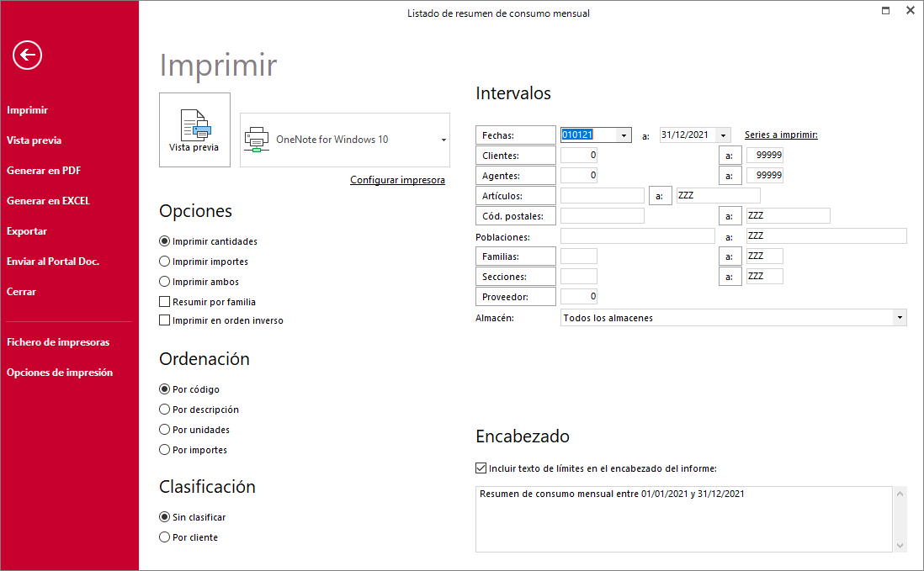Click the Agentes lookup button
The image size is (924, 571).
[x=516, y=176]
